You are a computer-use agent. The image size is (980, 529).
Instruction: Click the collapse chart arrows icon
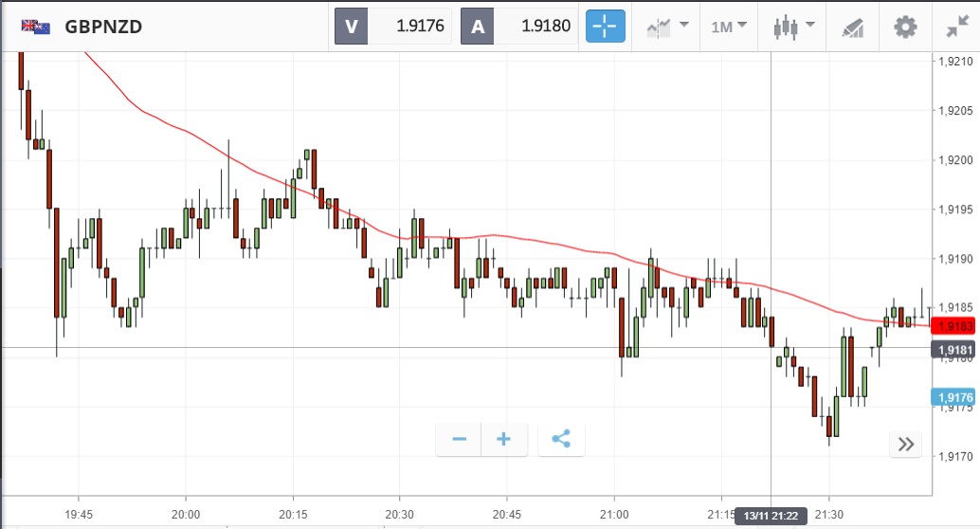[x=956, y=26]
